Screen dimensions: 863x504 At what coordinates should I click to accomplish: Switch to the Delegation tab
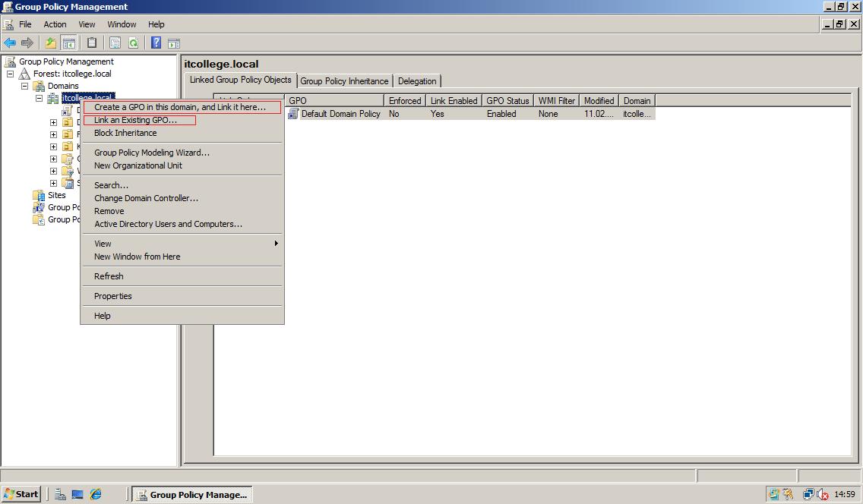(417, 80)
